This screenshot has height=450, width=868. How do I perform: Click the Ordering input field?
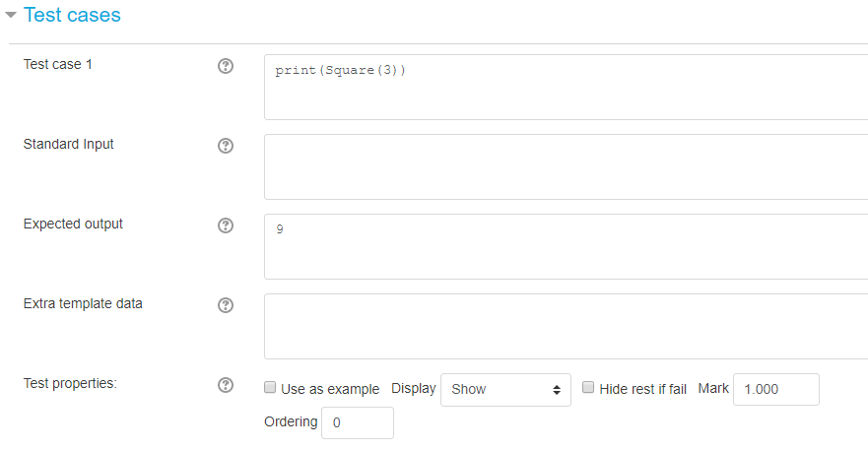(x=358, y=422)
